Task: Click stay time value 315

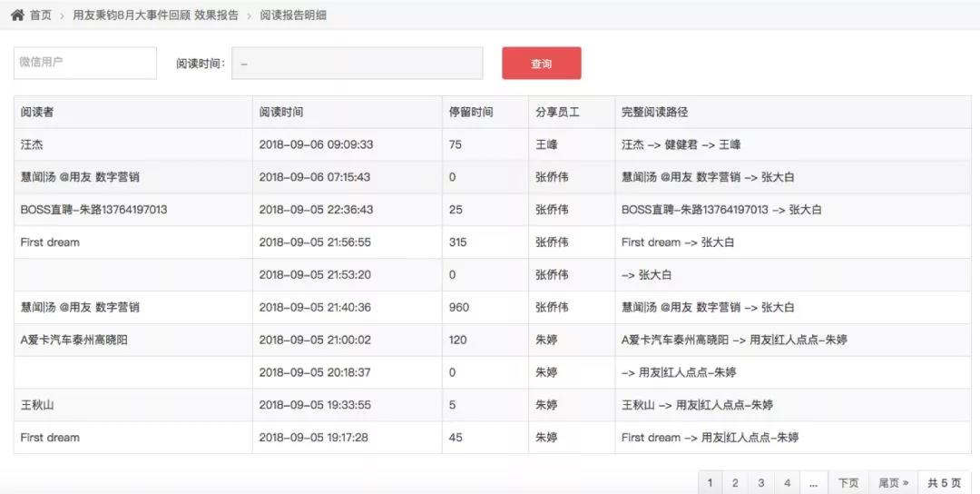Action: click(x=457, y=242)
